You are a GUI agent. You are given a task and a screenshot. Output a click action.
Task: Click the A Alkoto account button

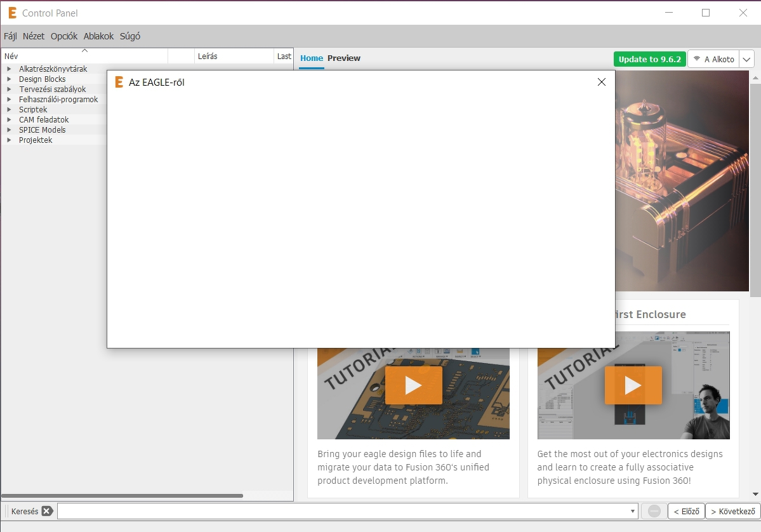(x=713, y=59)
